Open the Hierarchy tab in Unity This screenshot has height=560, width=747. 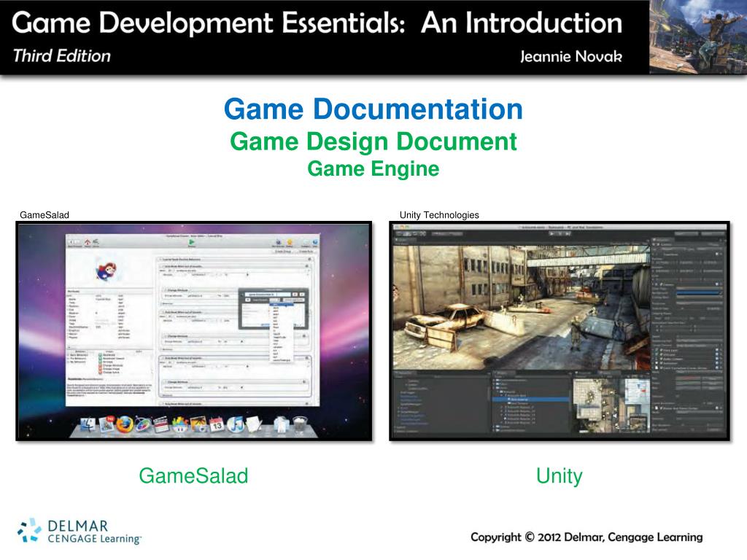point(406,373)
